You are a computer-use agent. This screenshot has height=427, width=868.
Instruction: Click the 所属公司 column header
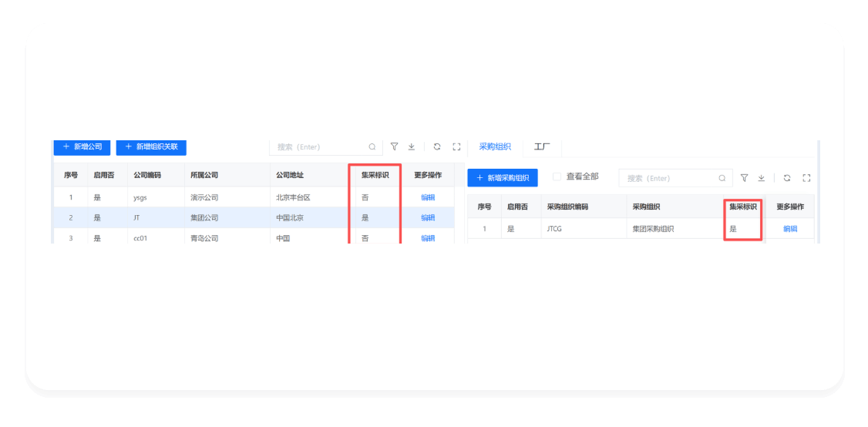(204, 175)
